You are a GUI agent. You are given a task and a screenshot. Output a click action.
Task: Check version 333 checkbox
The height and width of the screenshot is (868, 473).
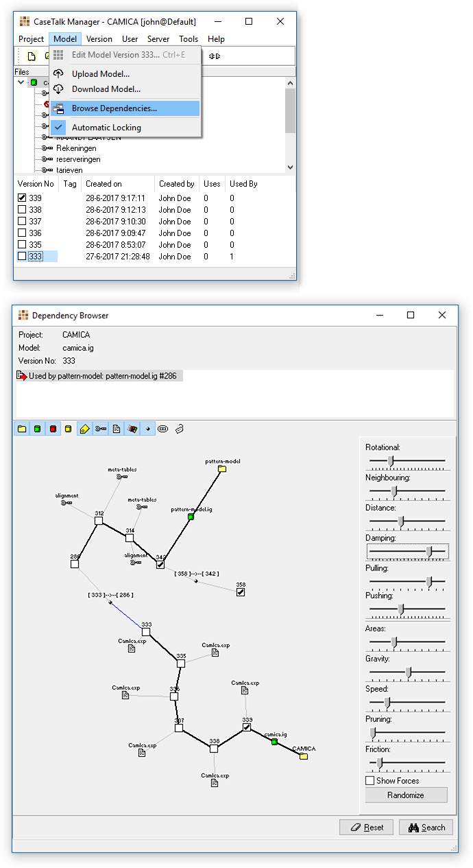pyautogui.click(x=22, y=257)
